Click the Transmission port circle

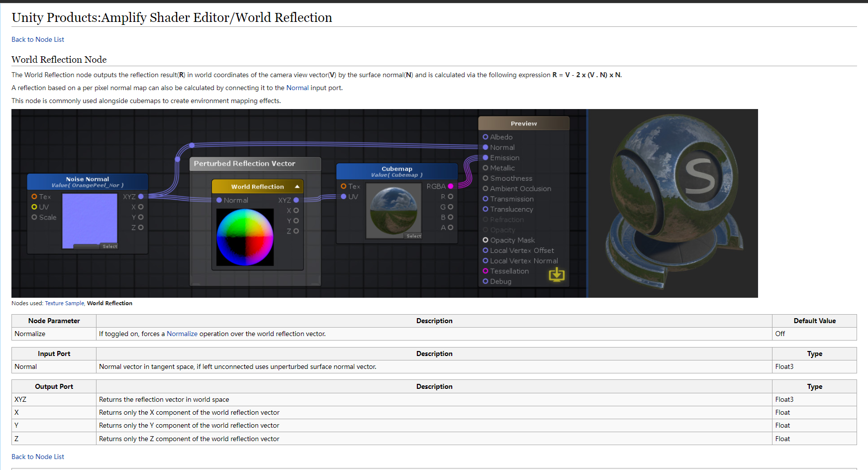click(x=485, y=199)
